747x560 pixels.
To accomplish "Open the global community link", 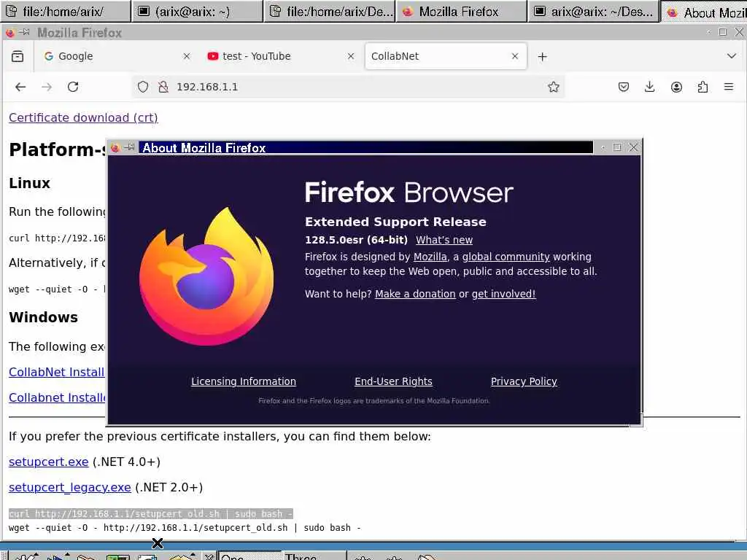I will click(506, 257).
